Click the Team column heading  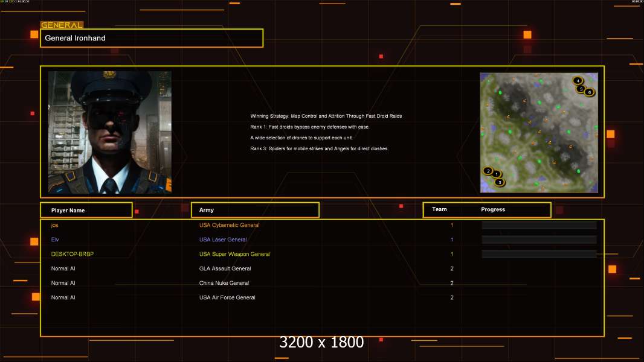tap(439, 209)
